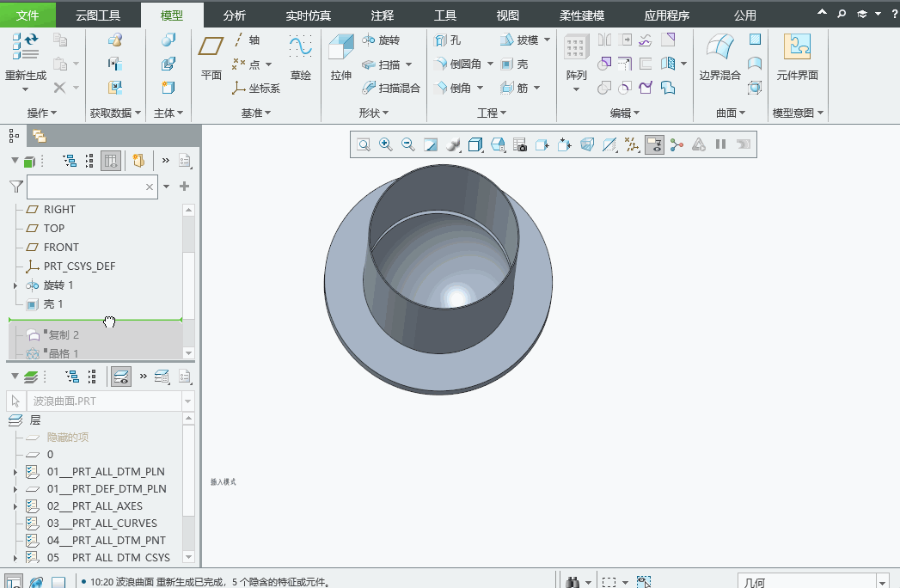Expand the 旋转 1 feature node
Image resolution: width=900 pixels, height=588 pixels.
click(x=15, y=285)
